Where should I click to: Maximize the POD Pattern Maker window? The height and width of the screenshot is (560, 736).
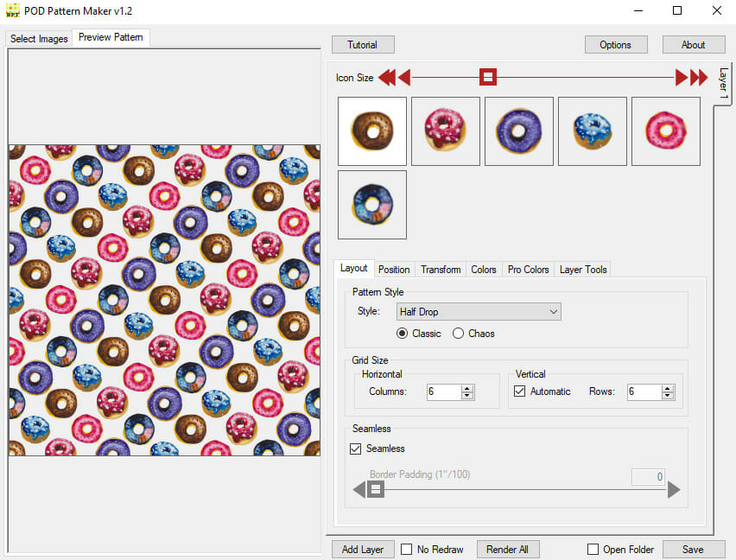tap(677, 10)
